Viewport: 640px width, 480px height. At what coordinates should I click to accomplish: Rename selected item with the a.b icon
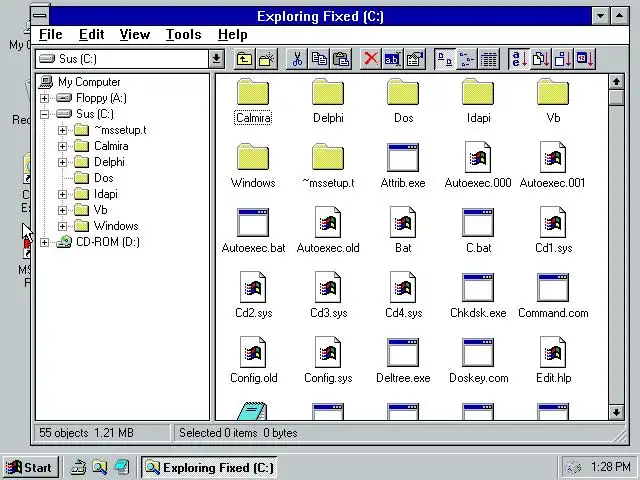pos(392,59)
